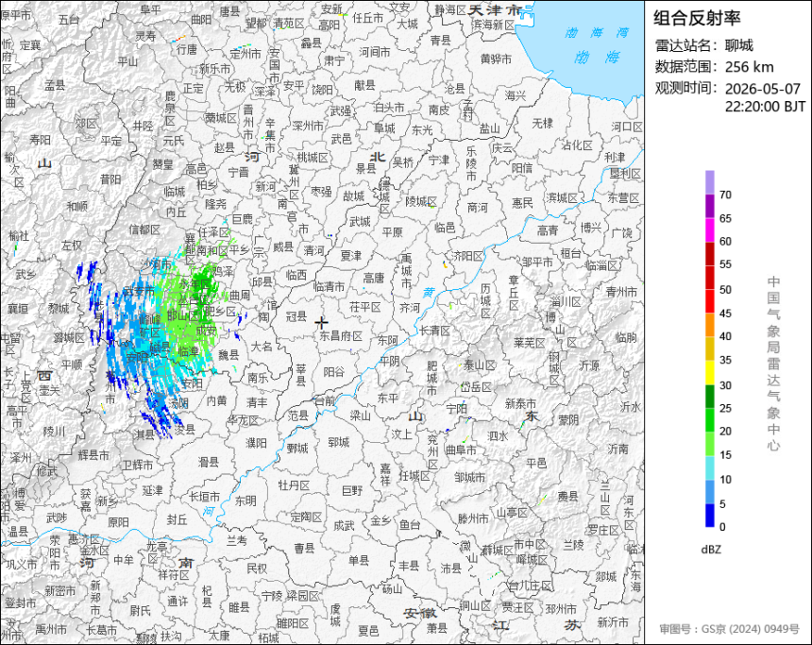Image resolution: width=812 pixels, height=645 pixels.
Task: Select the 牡丹区 label
Action: click(x=294, y=485)
